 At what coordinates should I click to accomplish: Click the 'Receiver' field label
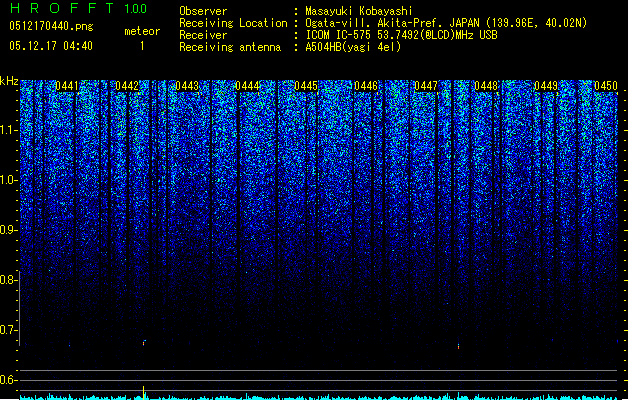click(x=203, y=35)
